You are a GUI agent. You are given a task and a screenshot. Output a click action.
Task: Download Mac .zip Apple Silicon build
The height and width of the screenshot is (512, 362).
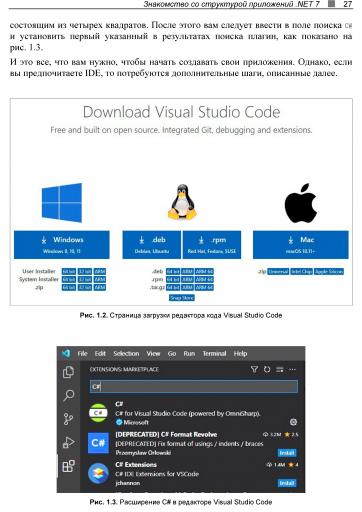(329, 271)
